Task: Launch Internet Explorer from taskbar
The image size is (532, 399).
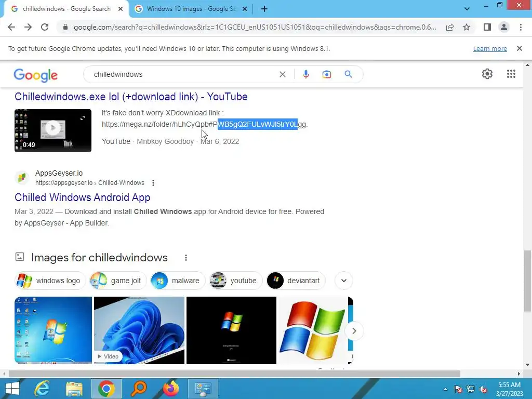Action: [x=42, y=389]
